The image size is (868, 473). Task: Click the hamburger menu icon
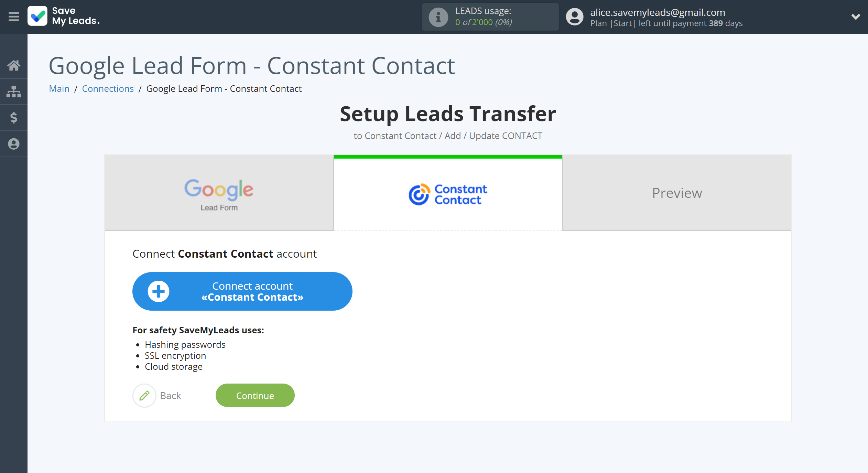pos(13,16)
